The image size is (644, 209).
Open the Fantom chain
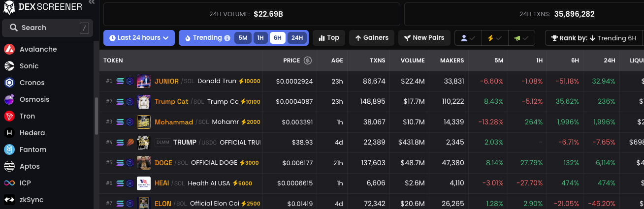click(x=26, y=149)
